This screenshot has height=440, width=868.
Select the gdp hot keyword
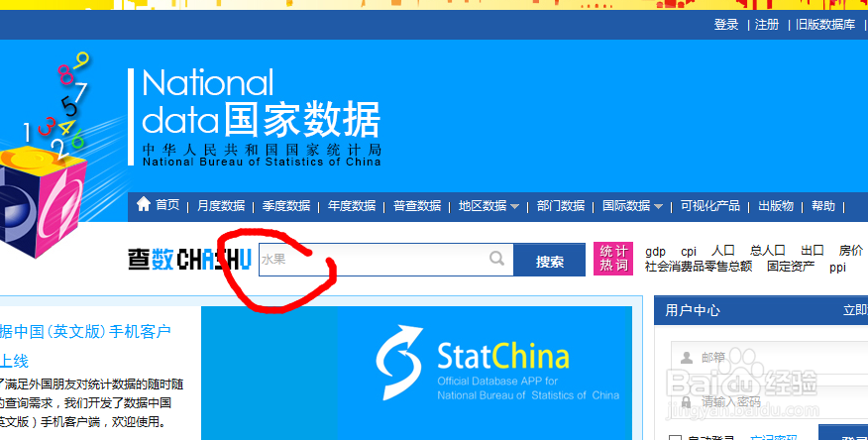[655, 252]
